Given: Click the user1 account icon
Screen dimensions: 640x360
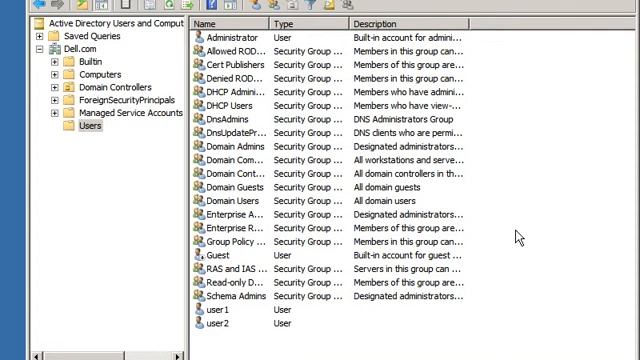Looking at the screenshot, I should pyautogui.click(x=199, y=309).
